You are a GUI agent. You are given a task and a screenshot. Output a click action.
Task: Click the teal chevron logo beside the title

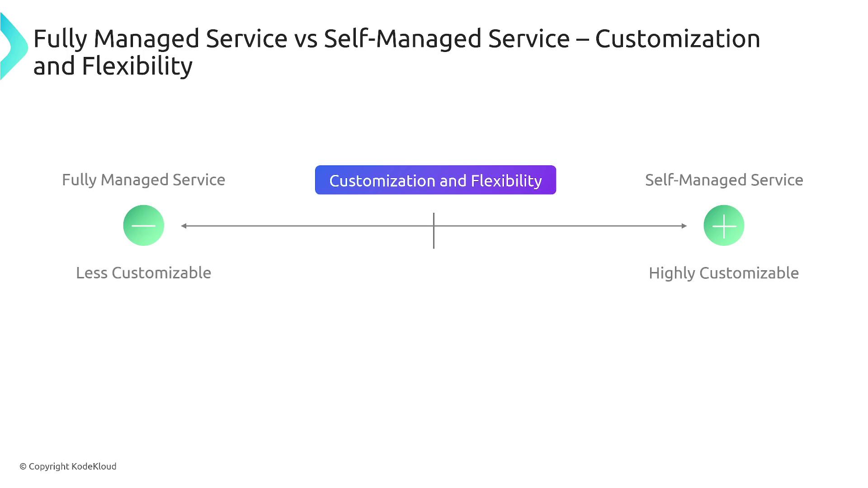tap(14, 47)
